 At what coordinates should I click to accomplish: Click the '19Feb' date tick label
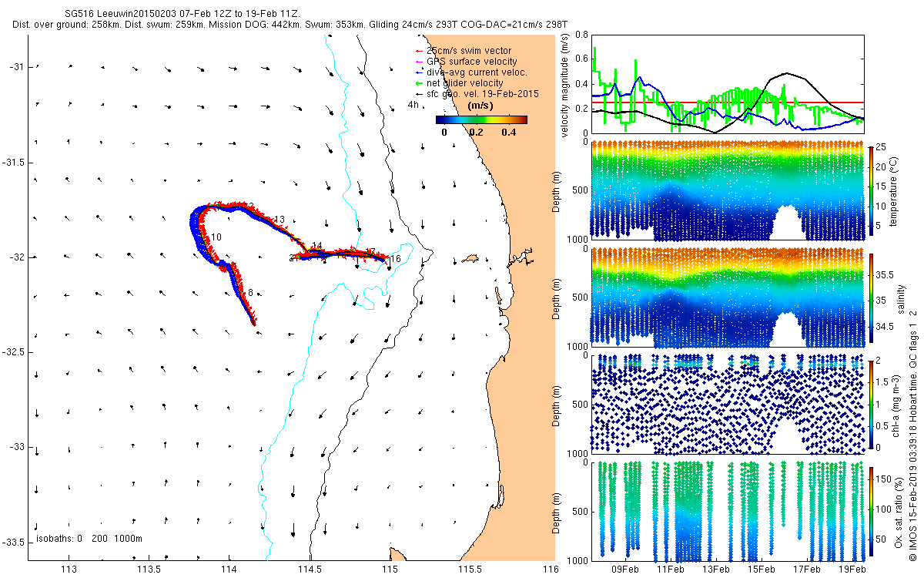(852, 570)
